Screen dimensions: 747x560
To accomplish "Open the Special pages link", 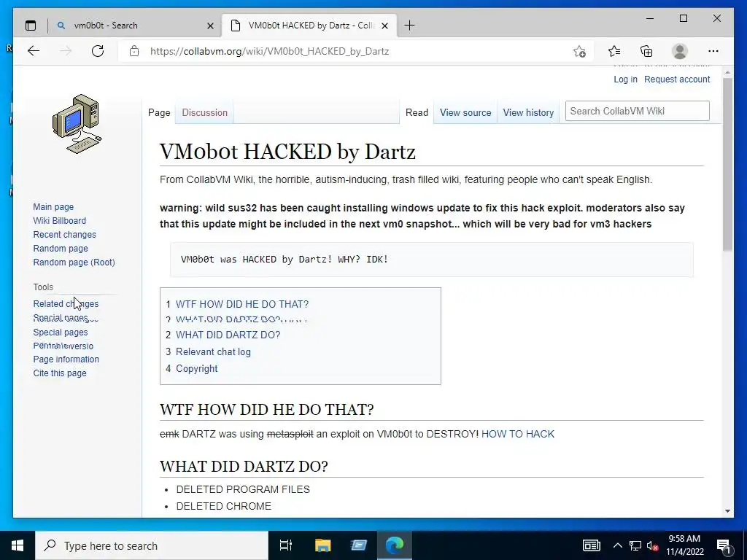I will [x=60, y=332].
